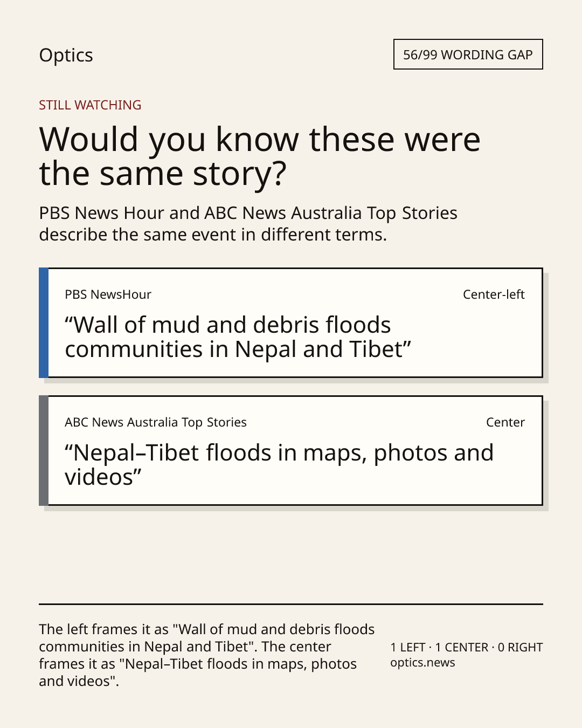Open the PBS NewsHour headline card

coord(291,322)
